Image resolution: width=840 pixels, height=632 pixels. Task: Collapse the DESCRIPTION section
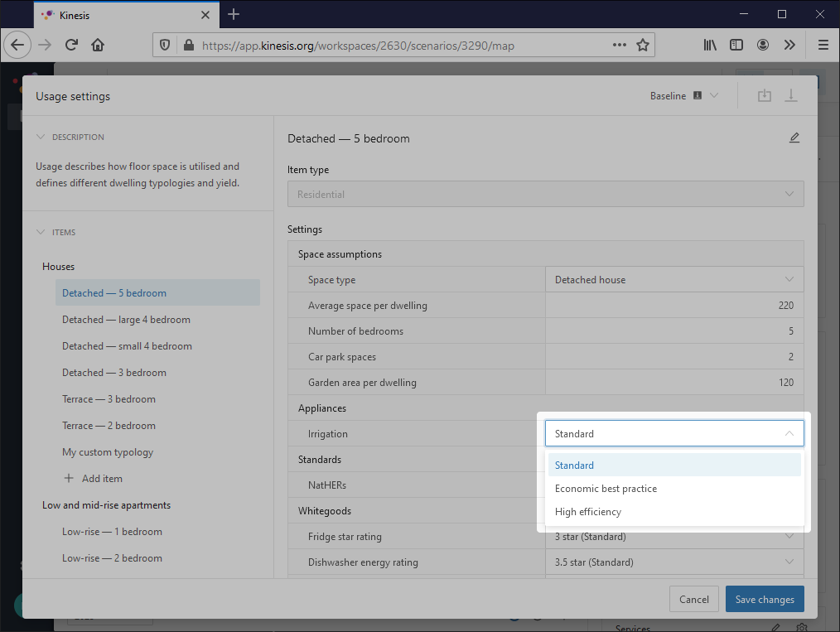(x=41, y=137)
